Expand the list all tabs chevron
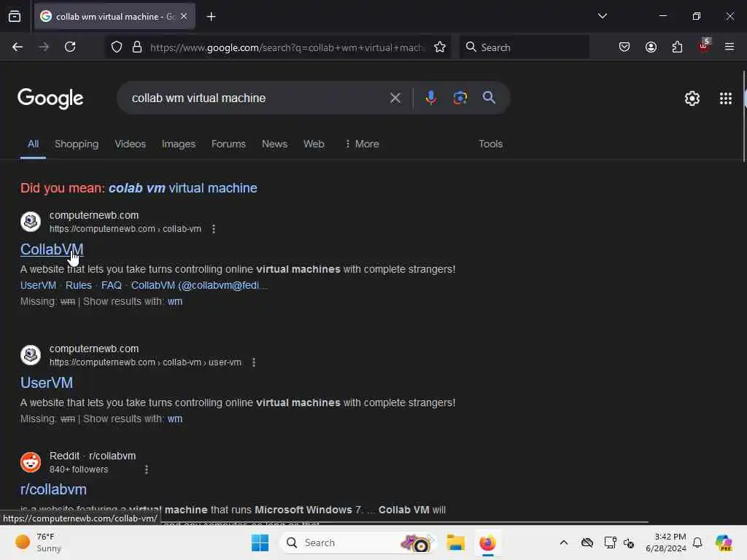Viewport: 747px width, 560px height. point(602,16)
